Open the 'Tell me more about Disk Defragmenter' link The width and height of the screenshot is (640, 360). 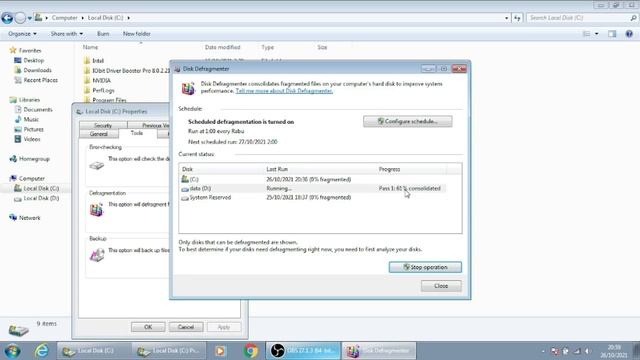[x=284, y=91]
